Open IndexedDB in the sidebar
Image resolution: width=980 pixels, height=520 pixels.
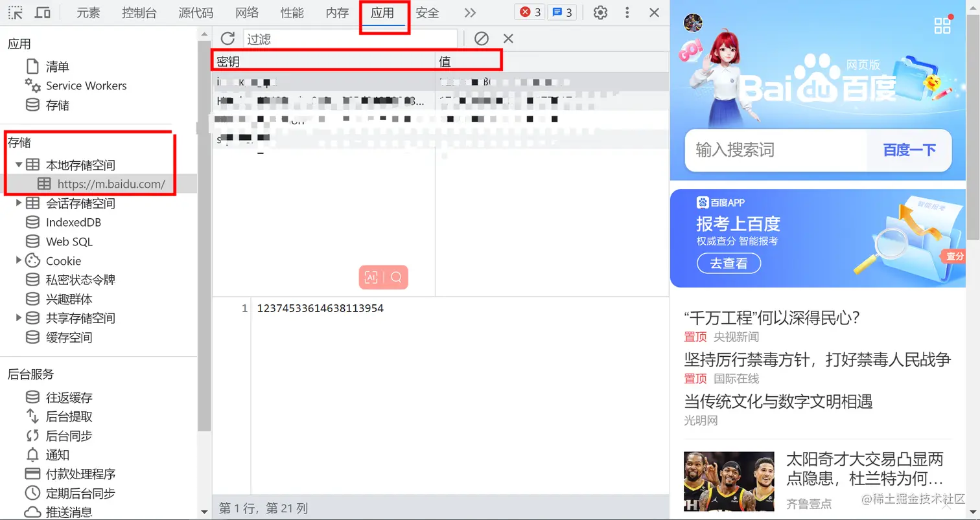[73, 222]
